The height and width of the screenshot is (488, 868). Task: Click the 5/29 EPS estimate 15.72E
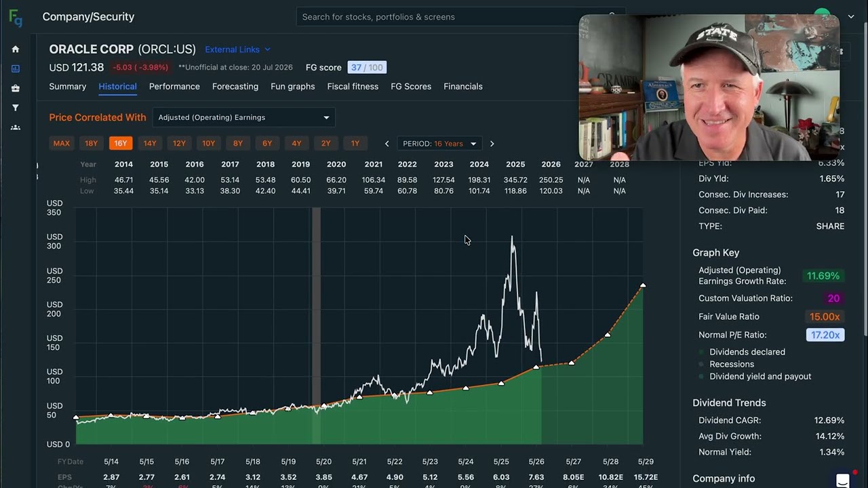coord(644,477)
